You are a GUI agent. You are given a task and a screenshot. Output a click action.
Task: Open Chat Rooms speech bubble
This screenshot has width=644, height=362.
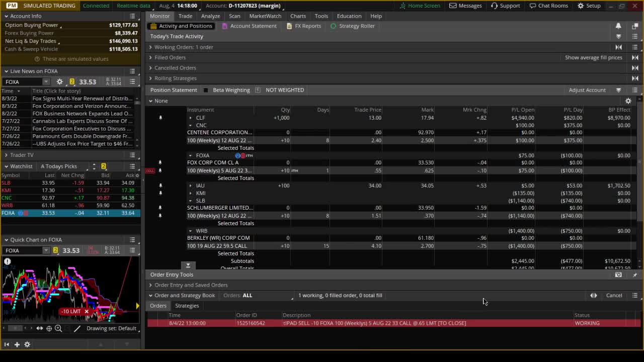point(533,6)
